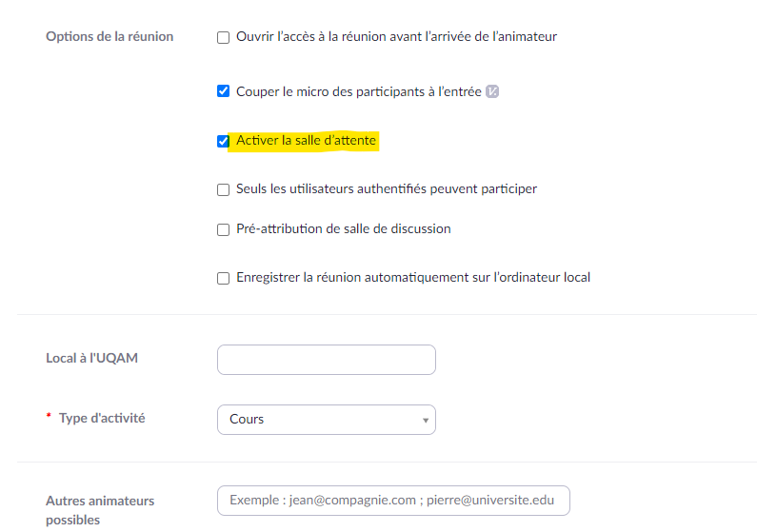Screen dimensions: 757x532
Task: Check the Seuls les utilisateurs authentifiés checkbox
Action: 223,189
